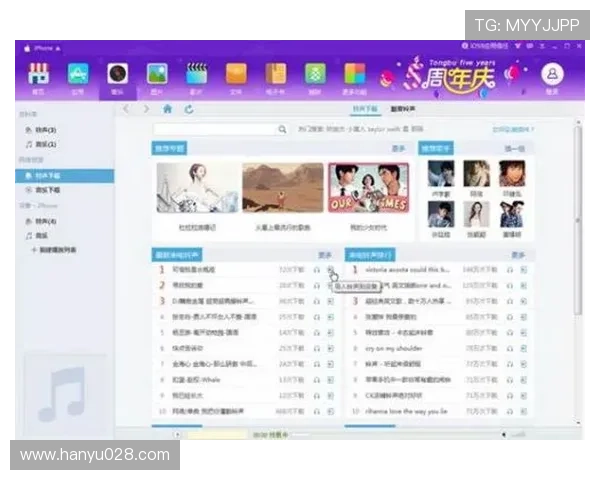Select Ringtones (4) under iPhone device
This screenshot has height=480, width=600.
[x=41, y=221]
